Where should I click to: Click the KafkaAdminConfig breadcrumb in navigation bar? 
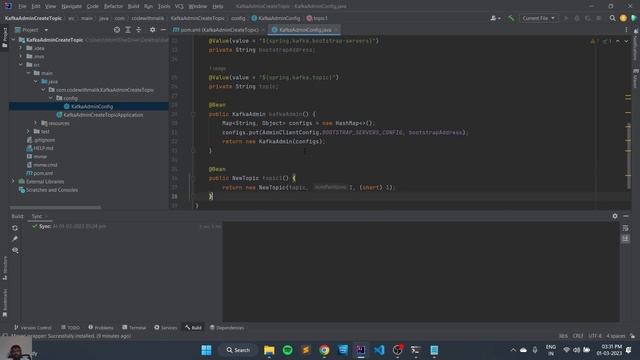click(276, 18)
